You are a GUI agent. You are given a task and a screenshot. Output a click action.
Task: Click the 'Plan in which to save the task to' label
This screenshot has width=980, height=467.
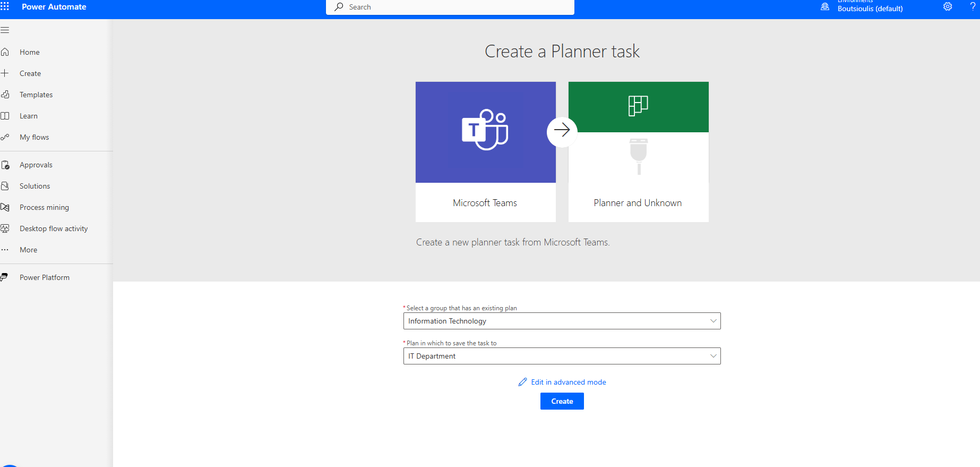(452, 343)
